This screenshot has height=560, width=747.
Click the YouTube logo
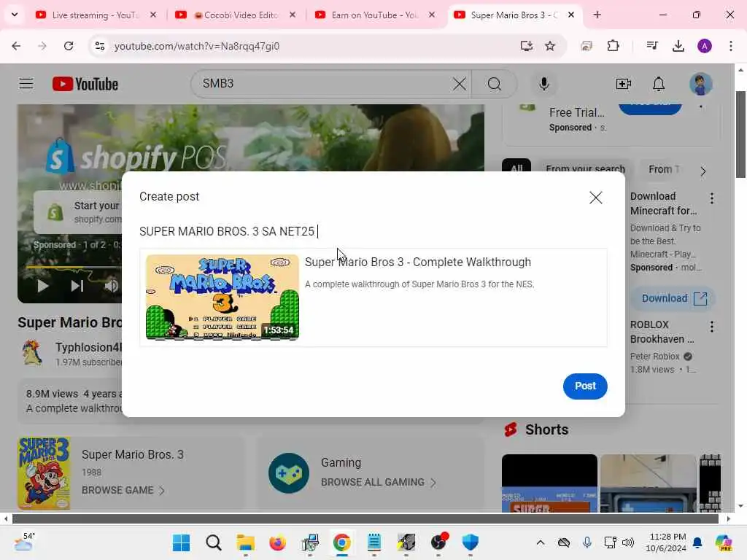pos(85,84)
